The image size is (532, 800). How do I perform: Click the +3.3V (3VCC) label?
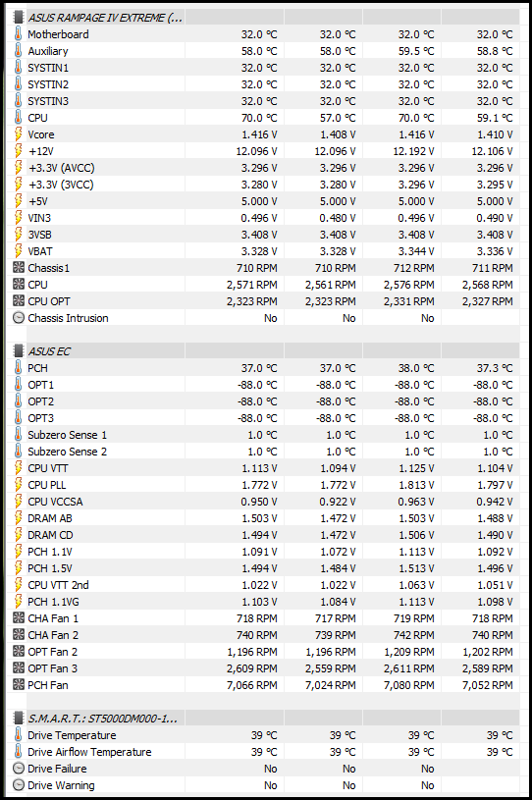pyautogui.click(x=61, y=185)
